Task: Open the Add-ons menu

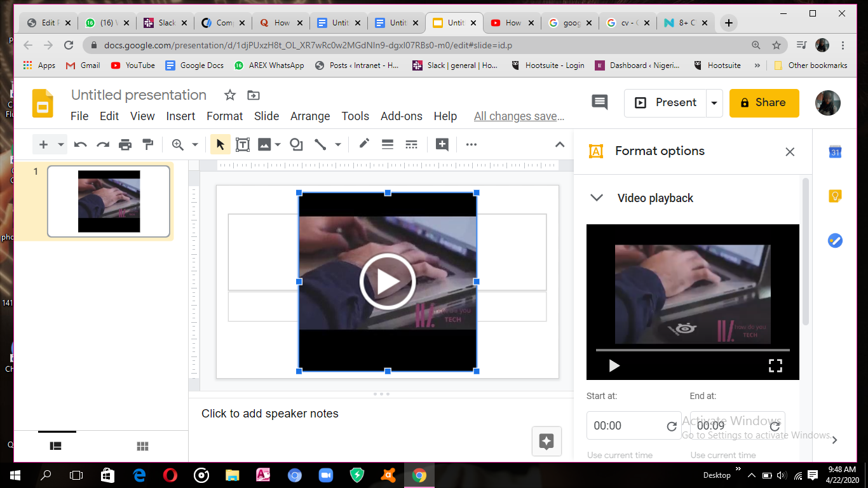Action: click(402, 116)
